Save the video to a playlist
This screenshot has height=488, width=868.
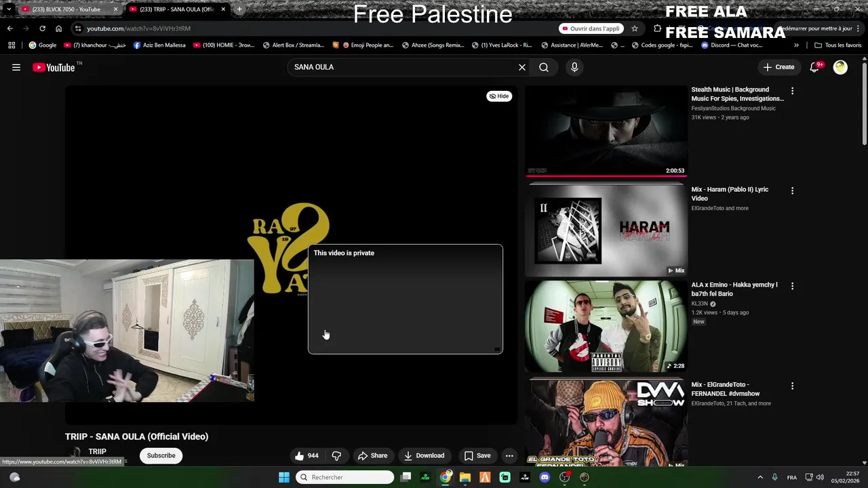[477, 455]
